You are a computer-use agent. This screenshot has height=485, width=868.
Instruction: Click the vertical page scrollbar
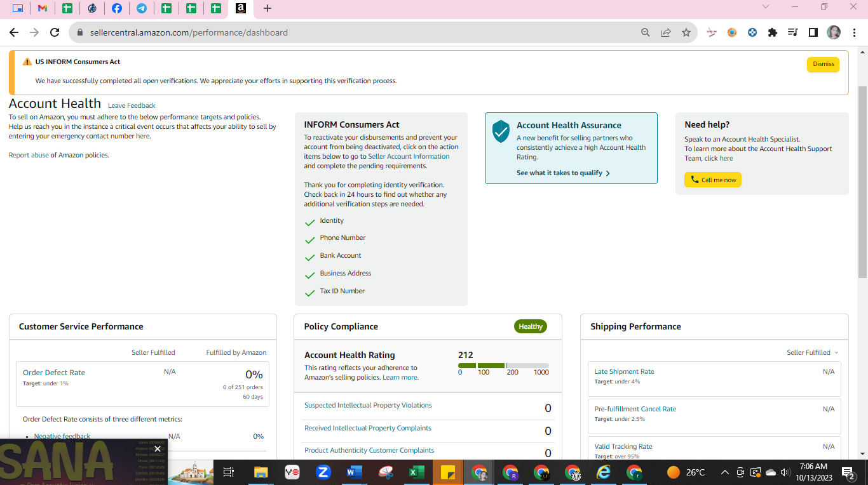862,182
